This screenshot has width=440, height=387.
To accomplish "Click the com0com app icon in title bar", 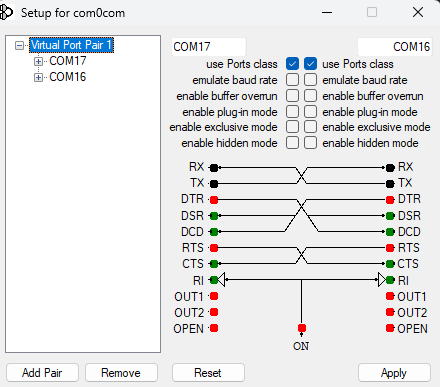I will click(6, 13).
